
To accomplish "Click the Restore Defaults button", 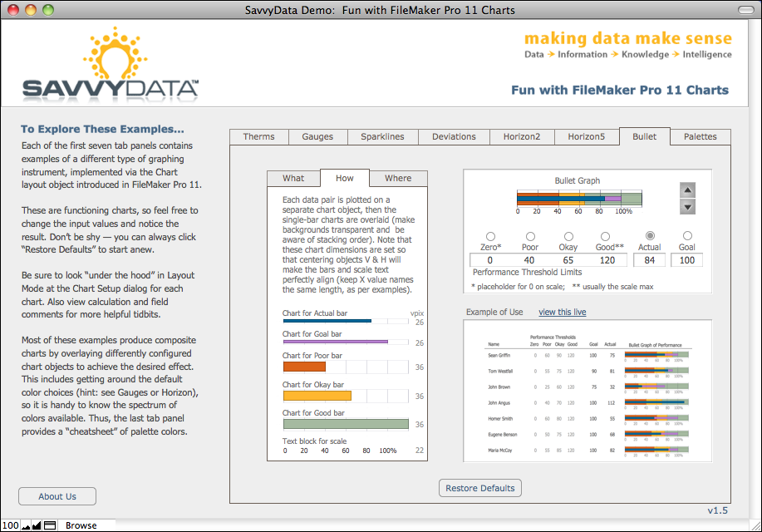I will (480, 488).
